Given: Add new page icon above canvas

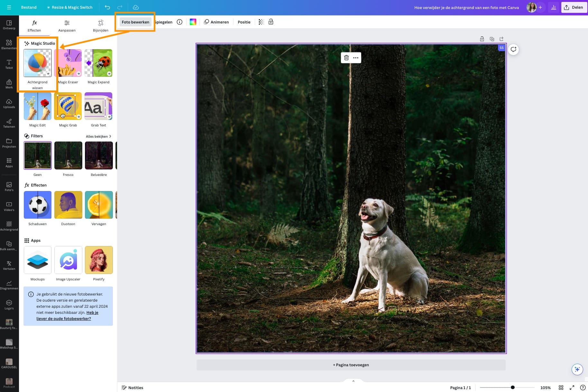Looking at the screenshot, I should click(x=501, y=39).
